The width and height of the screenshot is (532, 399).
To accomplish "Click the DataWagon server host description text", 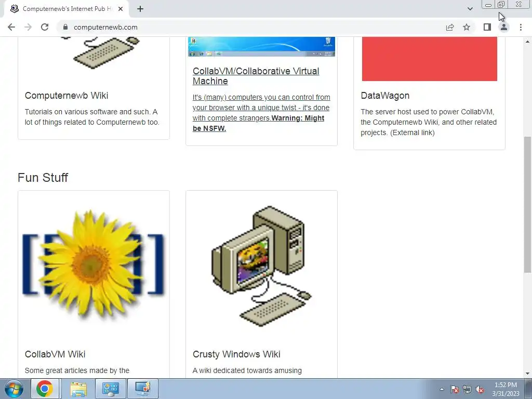I will (x=429, y=122).
